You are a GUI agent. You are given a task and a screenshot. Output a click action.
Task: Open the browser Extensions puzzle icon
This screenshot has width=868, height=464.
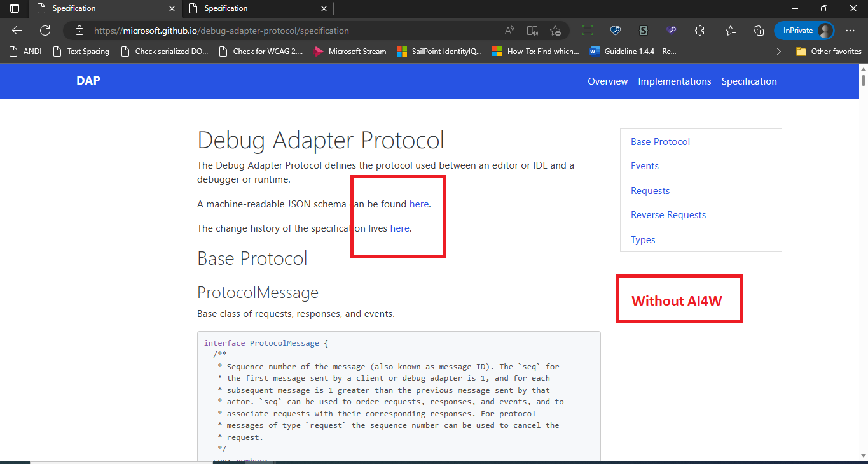coord(699,31)
